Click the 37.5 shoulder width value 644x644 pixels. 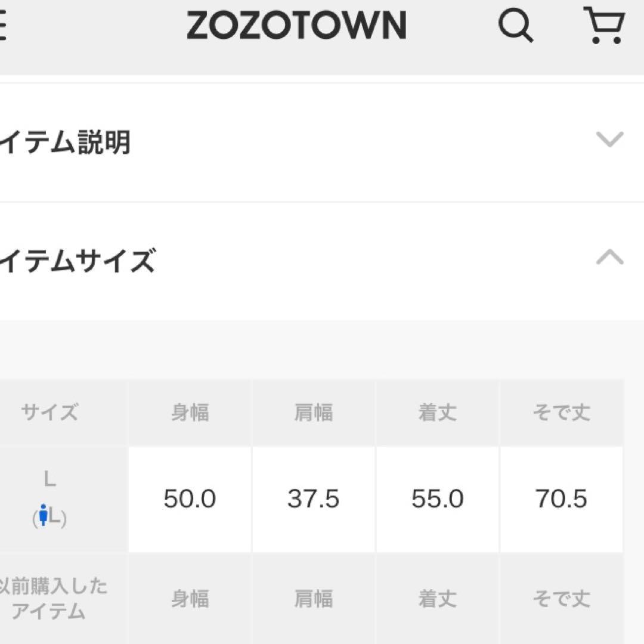click(314, 499)
